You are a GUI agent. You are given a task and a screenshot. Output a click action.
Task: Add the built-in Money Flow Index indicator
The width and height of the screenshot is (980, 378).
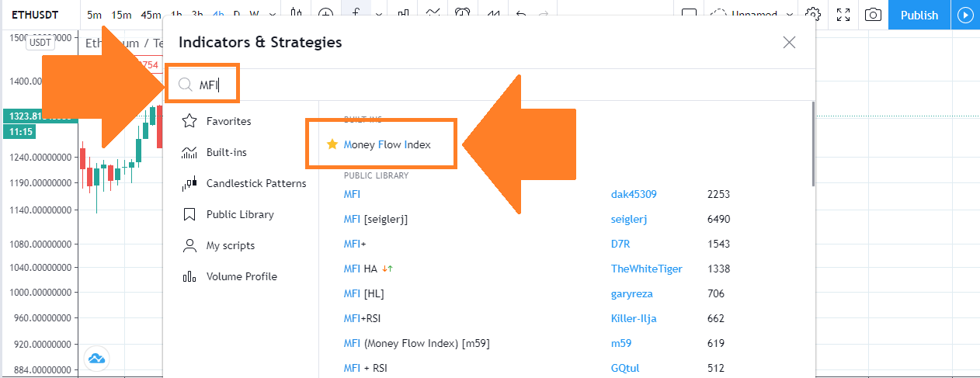click(x=387, y=144)
